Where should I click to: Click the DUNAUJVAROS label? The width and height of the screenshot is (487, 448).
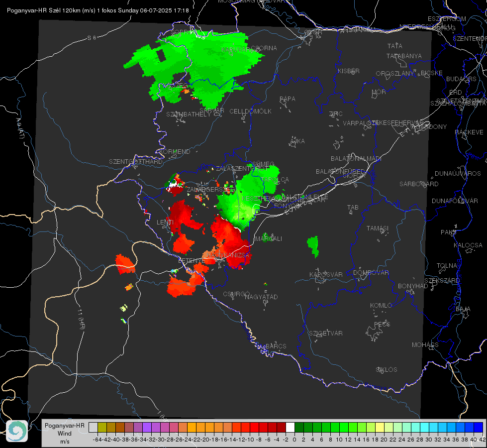(x=458, y=173)
